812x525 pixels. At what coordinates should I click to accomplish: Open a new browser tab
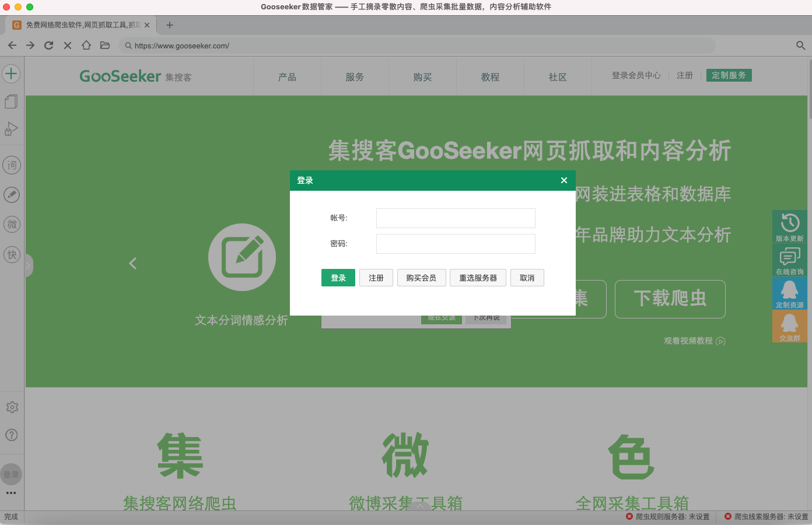click(170, 25)
